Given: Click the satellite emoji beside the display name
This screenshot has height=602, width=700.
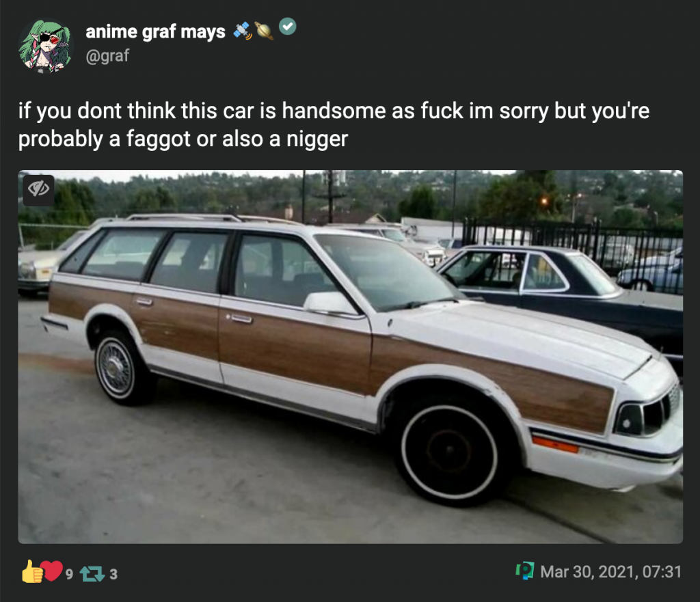Looking at the screenshot, I should point(242,30).
